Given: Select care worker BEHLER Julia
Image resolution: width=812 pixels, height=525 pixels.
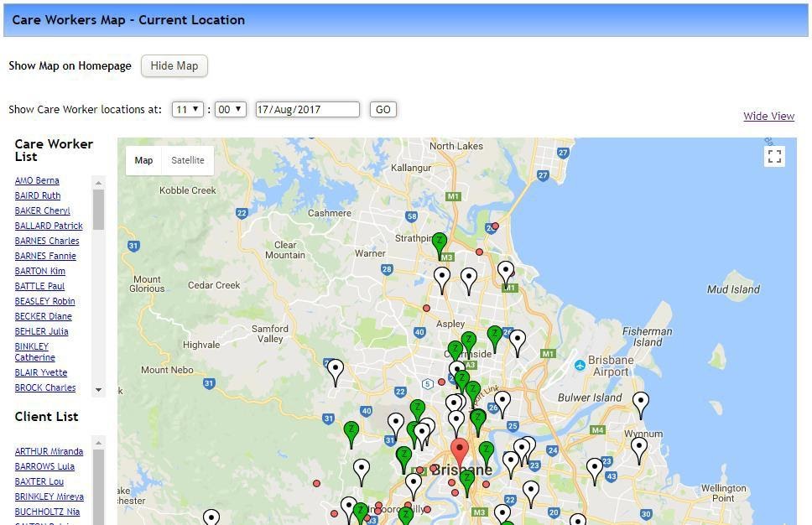Looking at the screenshot, I should 41,330.
